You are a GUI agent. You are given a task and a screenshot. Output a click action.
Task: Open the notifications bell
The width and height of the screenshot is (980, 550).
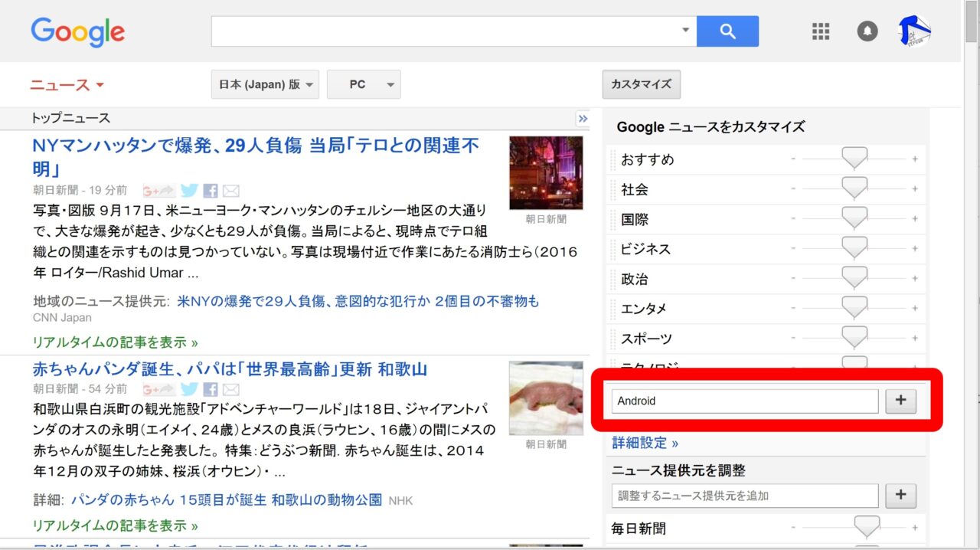[867, 31]
